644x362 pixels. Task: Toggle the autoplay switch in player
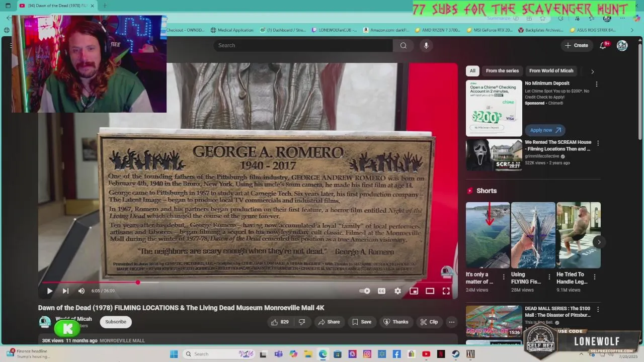[x=365, y=291]
